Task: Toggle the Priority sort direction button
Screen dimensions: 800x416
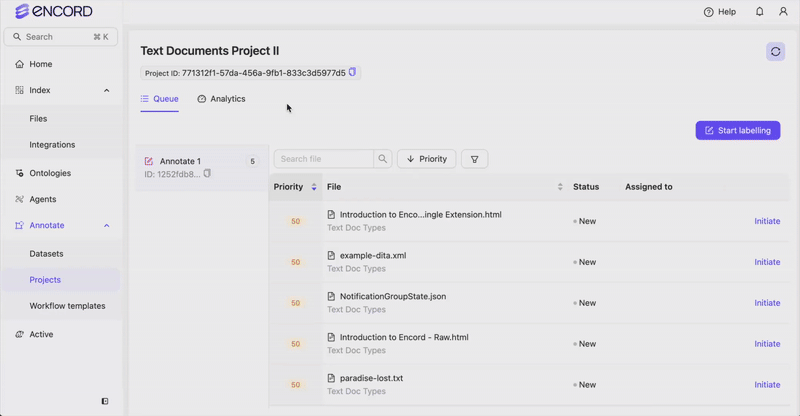Action: coord(427,159)
